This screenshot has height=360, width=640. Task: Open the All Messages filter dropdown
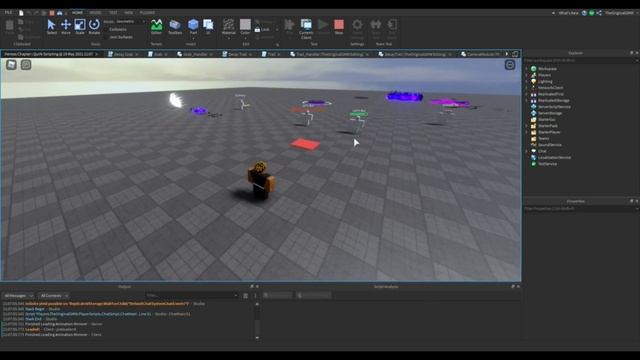click(18, 296)
